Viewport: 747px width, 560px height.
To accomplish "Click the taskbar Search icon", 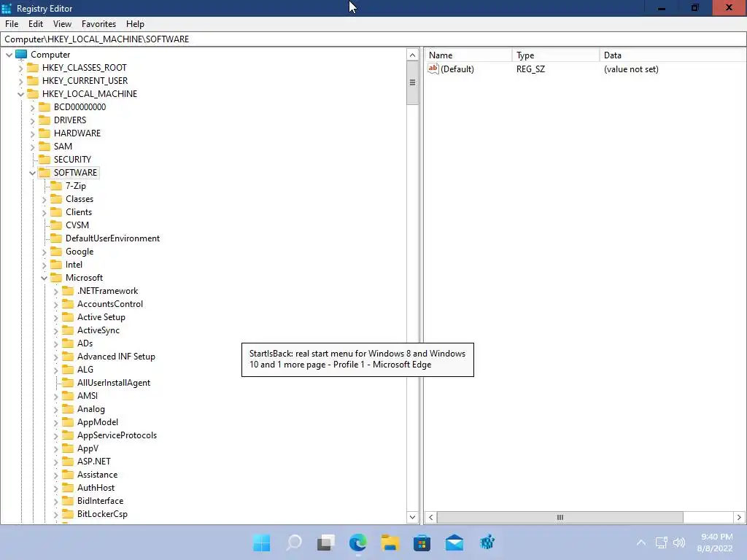I will [x=294, y=542].
